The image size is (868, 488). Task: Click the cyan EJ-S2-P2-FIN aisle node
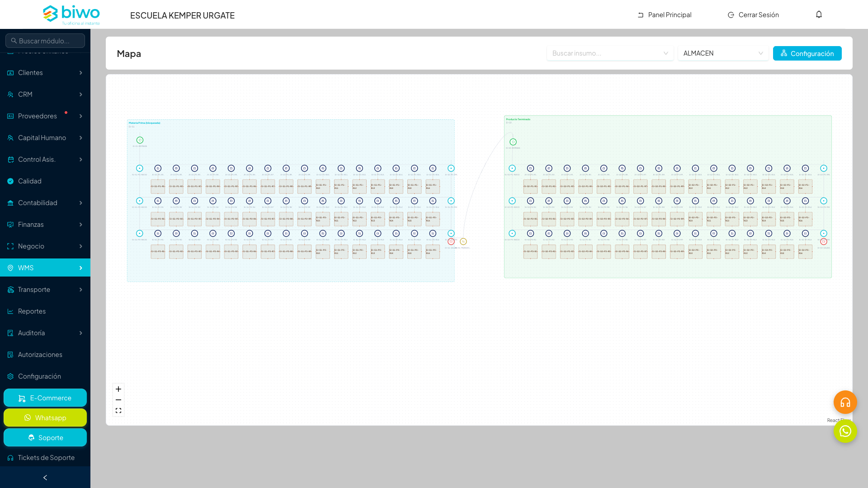pos(824,201)
